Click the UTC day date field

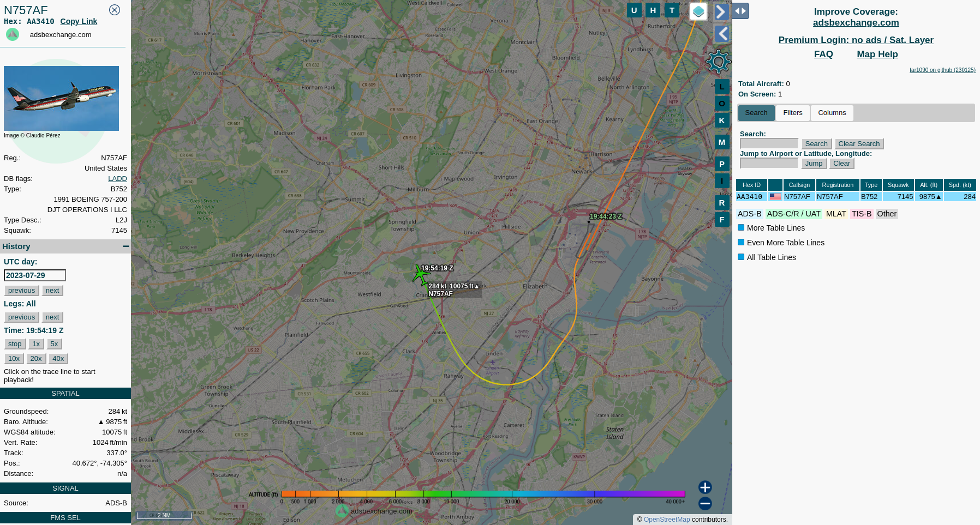point(35,275)
